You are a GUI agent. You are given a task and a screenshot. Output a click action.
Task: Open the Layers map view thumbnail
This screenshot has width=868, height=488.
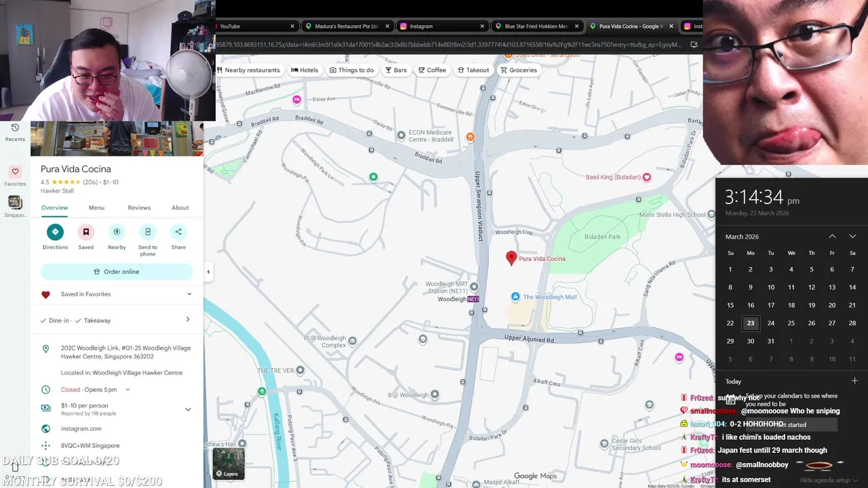tap(229, 464)
